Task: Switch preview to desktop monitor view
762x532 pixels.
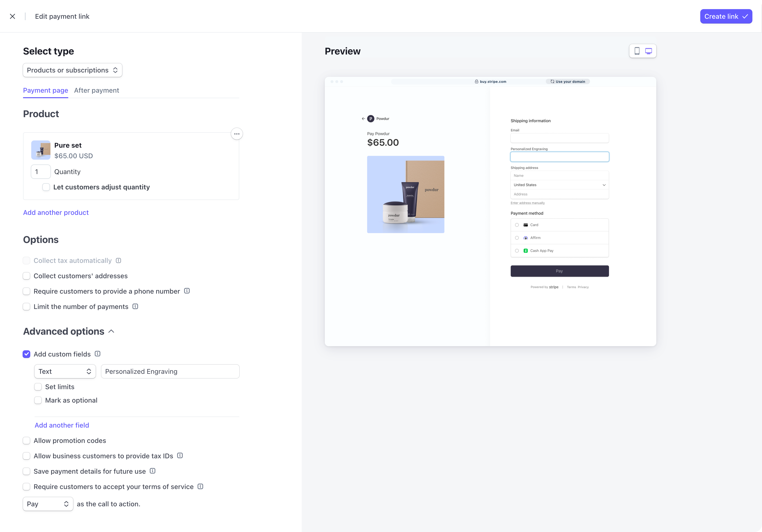Action: [649, 51]
